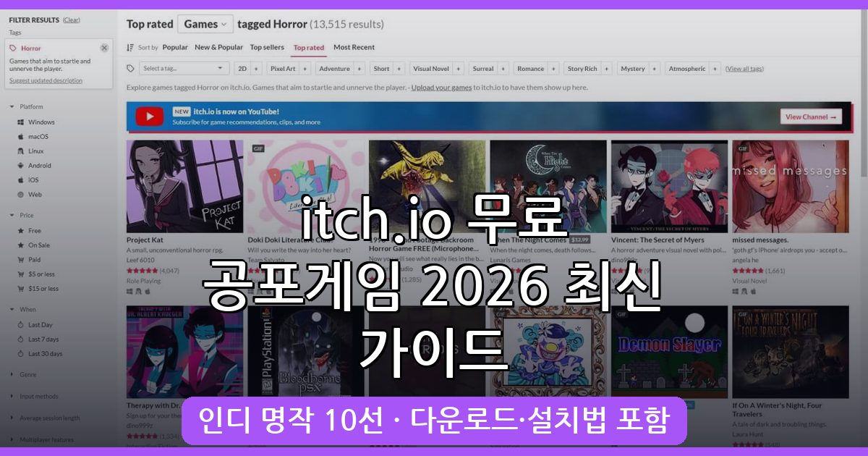868x456 pixels.
Task: Click the plus next to Story Rich tag
Action: click(x=606, y=69)
